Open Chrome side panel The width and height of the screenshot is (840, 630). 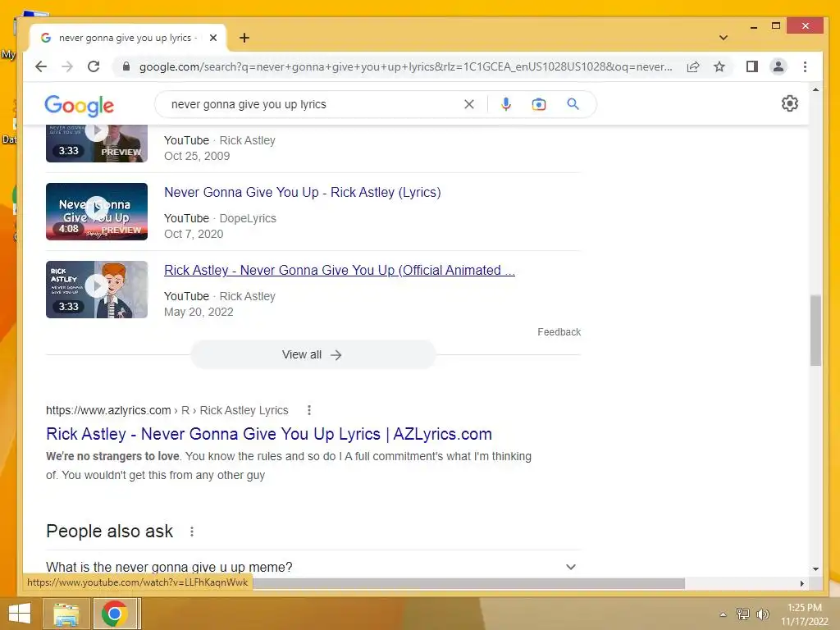[752, 66]
